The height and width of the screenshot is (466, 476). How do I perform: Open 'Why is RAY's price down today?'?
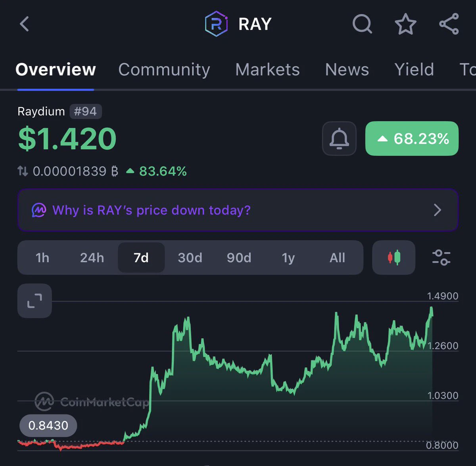point(238,210)
